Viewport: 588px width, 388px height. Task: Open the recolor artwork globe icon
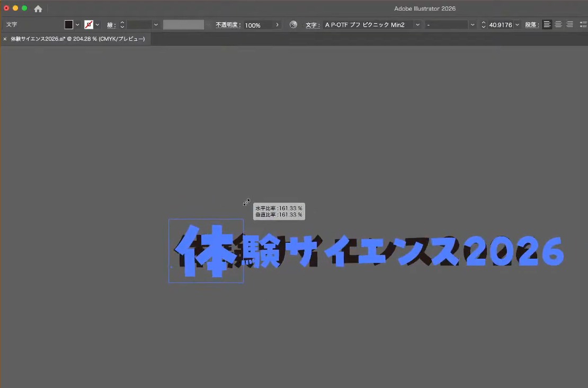click(x=293, y=25)
